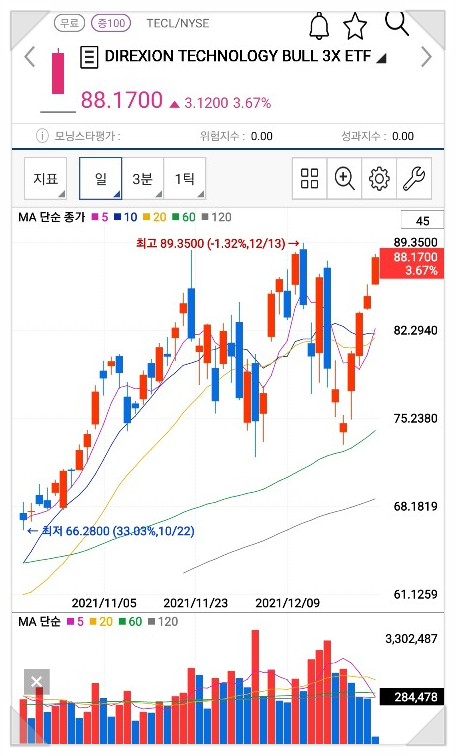Tap the date label 2021/11/05

click(x=104, y=603)
